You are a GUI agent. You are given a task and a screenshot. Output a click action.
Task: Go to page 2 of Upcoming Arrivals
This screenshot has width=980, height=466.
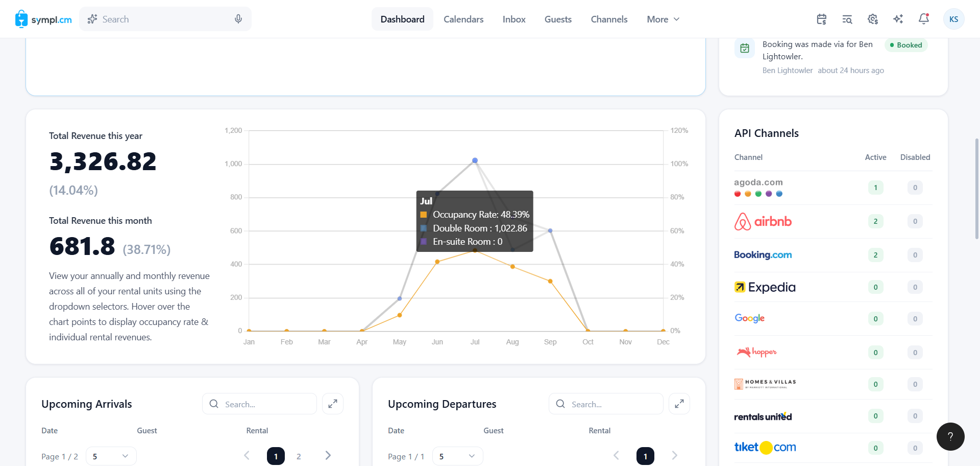click(299, 456)
